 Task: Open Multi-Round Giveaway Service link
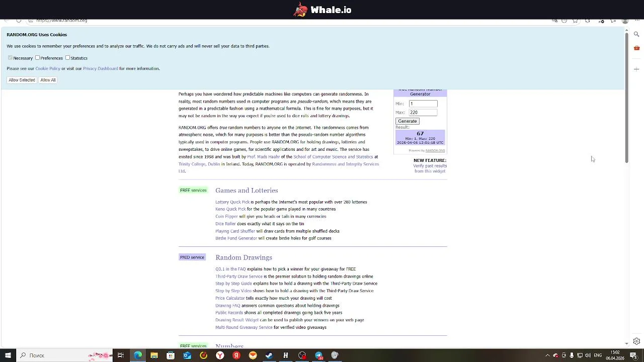pos(244,327)
